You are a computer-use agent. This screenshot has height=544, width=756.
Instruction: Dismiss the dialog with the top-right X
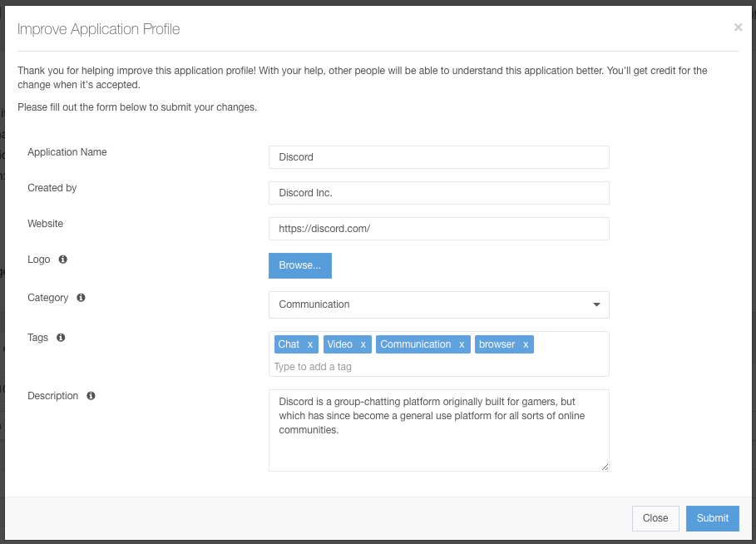point(738,27)
